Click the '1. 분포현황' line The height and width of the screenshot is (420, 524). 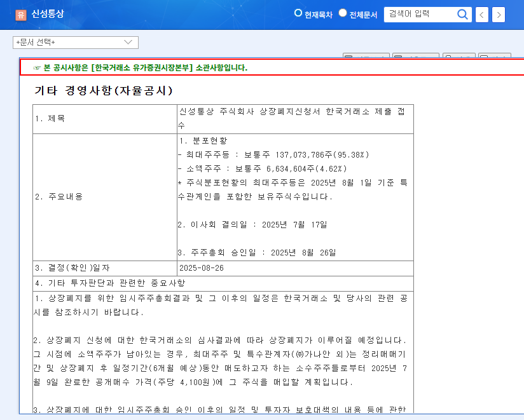pos(203,141)
